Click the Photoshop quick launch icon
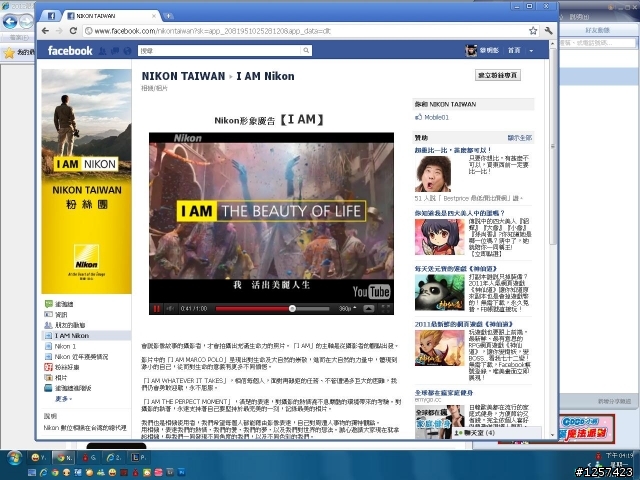 click(x=181, y=473)
